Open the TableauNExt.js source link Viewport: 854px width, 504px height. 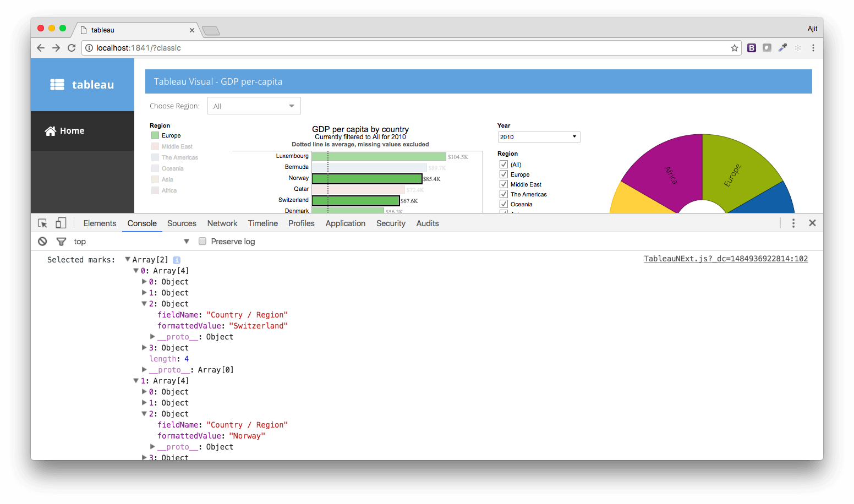pos(726,259)
